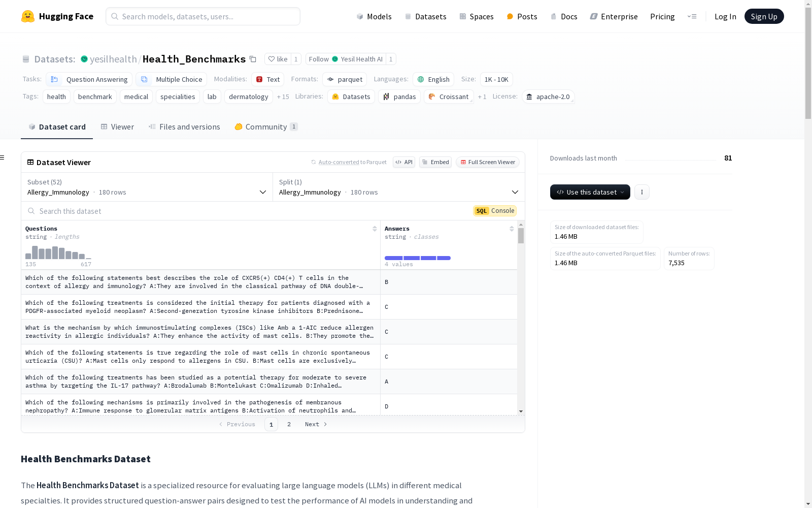The height and width of the screenshot is (508, 812).
Task: Select the Question Answering task tag
Action: coord(89,79)
